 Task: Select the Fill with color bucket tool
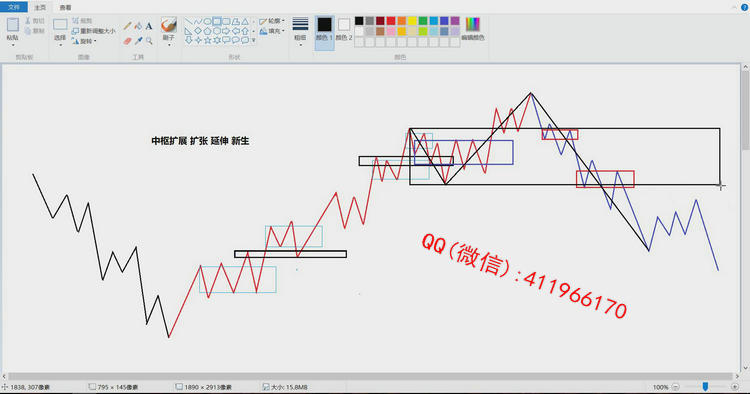(138, 26)
